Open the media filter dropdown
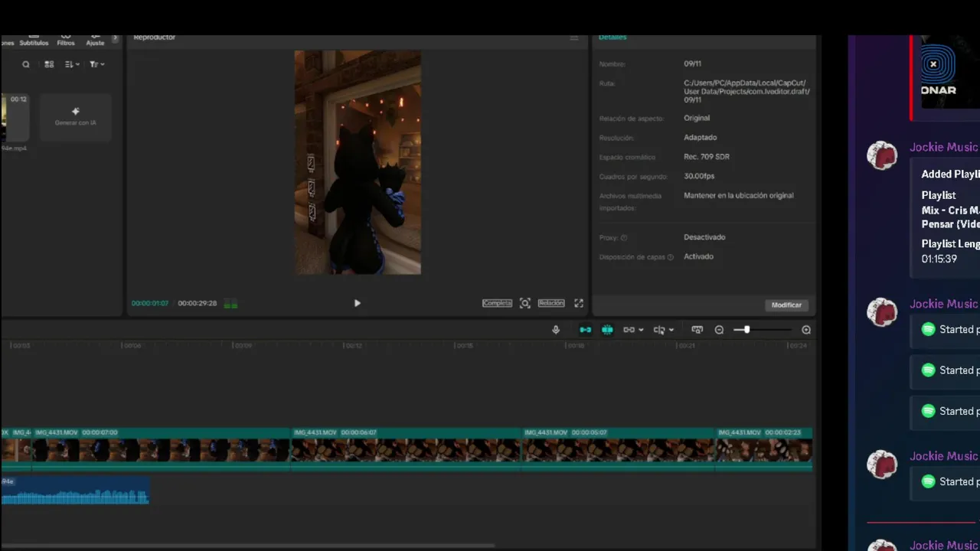The image size is (980, 551). (x=96, y=64)
